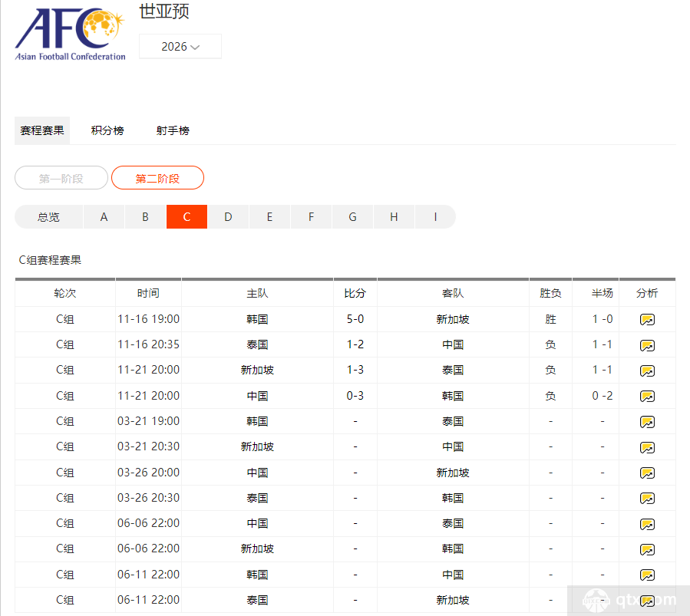
Task: Open analysis for 中国 0-3 韩国 match
Action: point(647,396)
